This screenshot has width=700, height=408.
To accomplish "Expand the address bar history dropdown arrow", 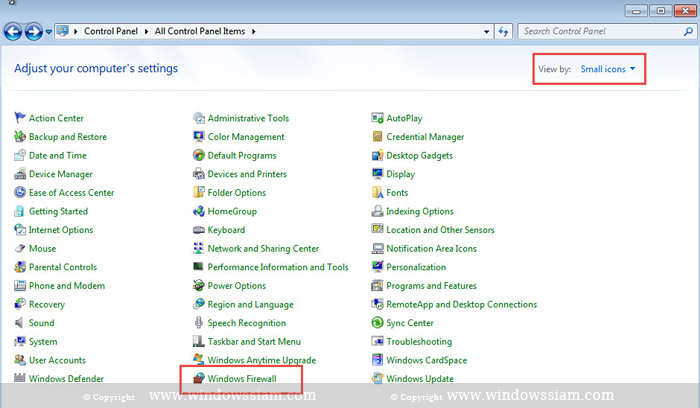I will (x=486, y=32).
